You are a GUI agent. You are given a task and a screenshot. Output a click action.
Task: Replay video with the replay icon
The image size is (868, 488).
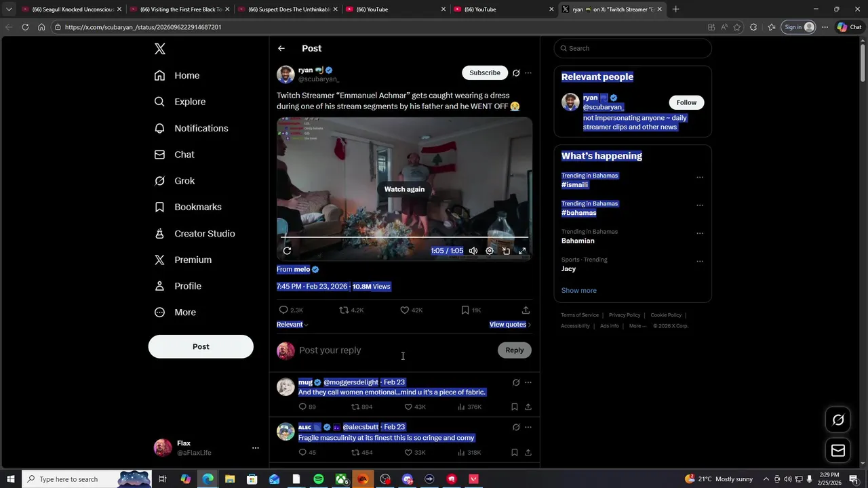pos(287,251)
